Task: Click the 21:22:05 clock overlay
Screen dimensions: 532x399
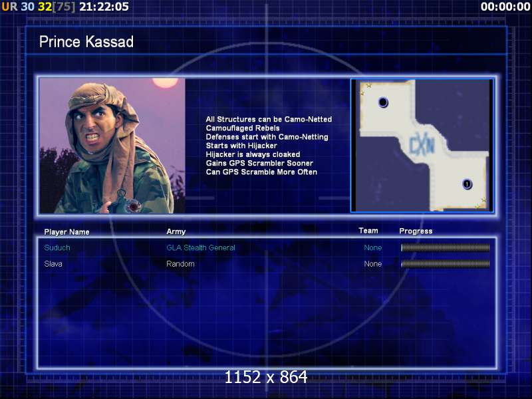Action: (104, 7)
